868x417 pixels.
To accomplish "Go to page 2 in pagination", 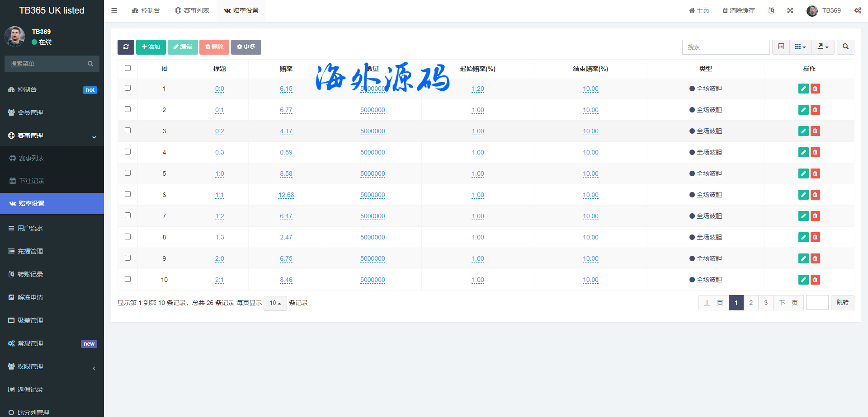I will 751,303.
